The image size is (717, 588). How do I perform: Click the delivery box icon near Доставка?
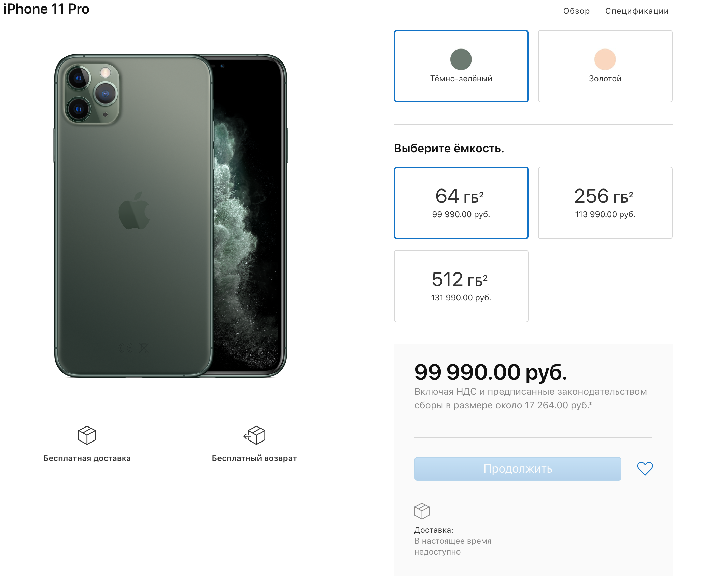[x=422, y=511]
